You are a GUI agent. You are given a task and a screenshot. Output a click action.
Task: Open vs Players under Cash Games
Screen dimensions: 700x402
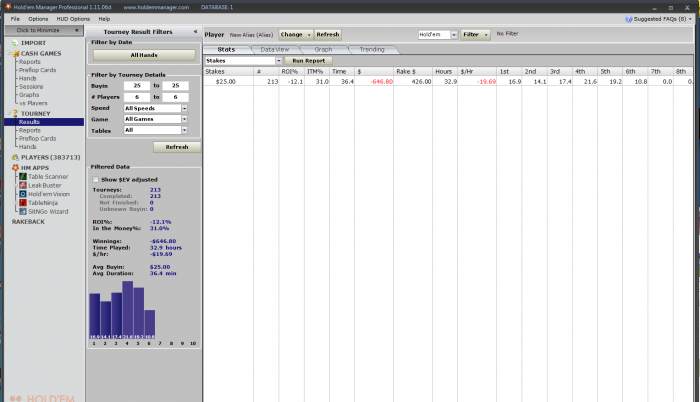tap(33, 103)
